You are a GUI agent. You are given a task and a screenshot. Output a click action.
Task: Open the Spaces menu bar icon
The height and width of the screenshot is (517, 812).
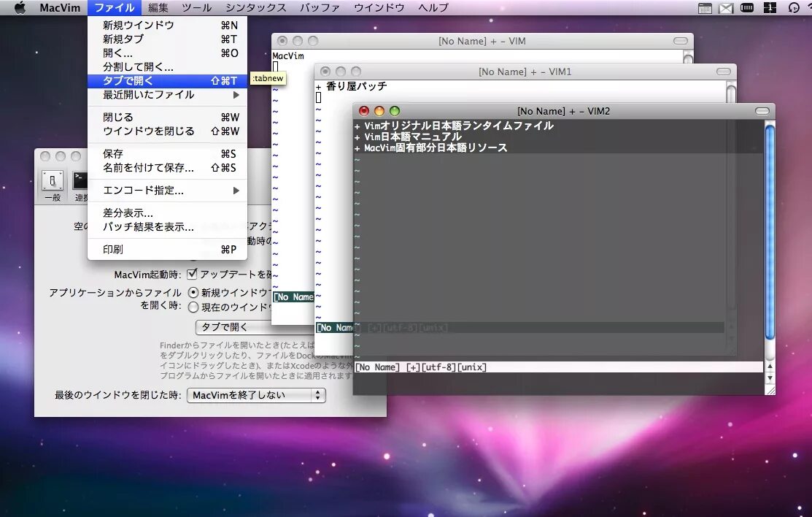pyautogui.click(x=770, y=8)
